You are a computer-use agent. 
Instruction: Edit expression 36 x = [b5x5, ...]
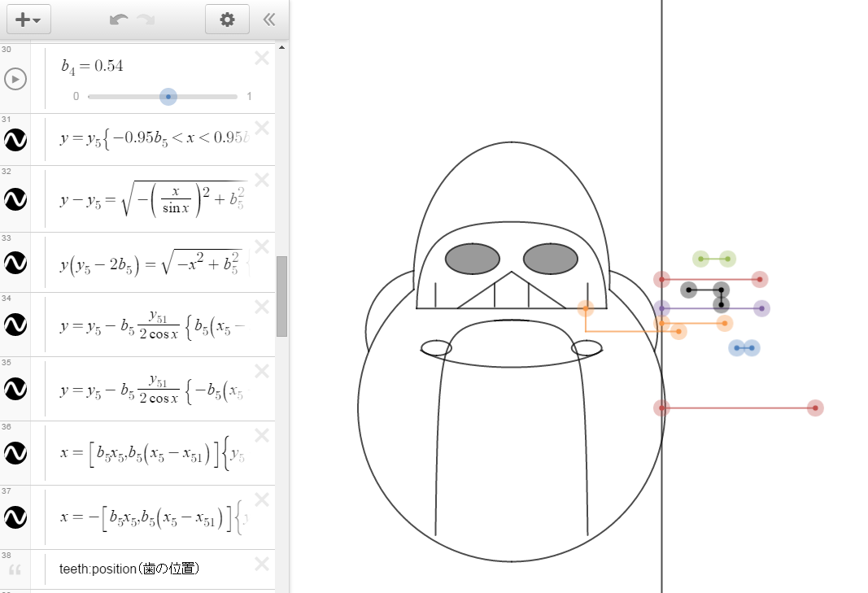coord(152,453)
